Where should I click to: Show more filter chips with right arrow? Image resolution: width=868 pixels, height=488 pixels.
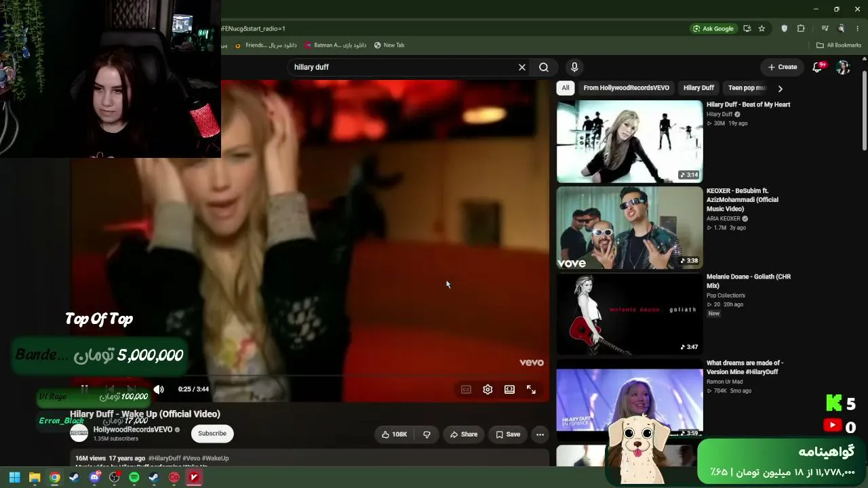(780, 88)
